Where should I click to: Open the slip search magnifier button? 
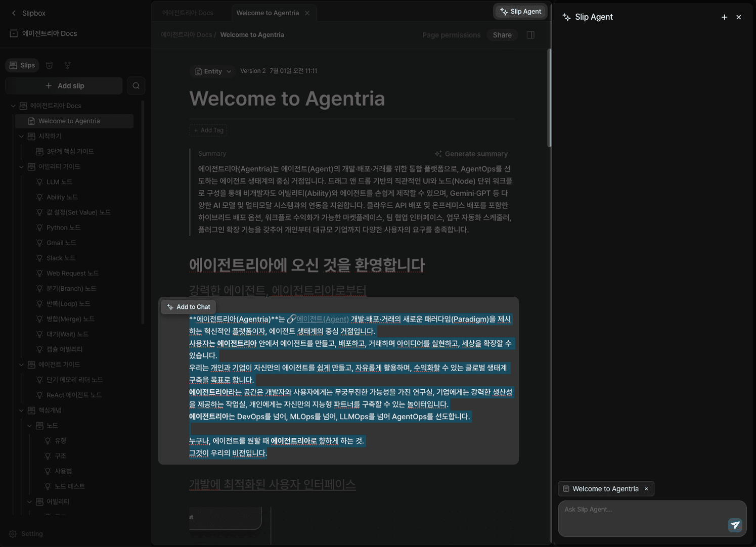136,86
